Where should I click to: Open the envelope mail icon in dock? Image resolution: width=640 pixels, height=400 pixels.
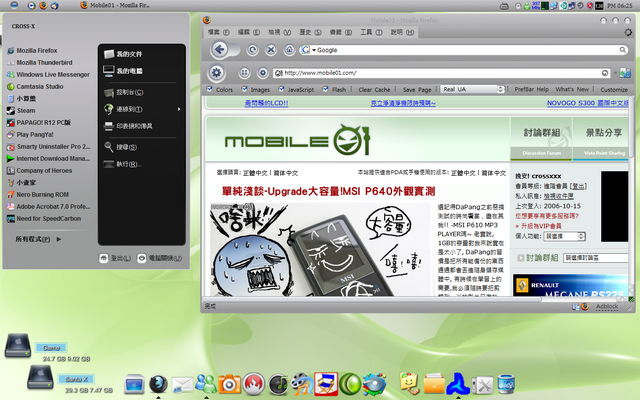pos(182,385)
